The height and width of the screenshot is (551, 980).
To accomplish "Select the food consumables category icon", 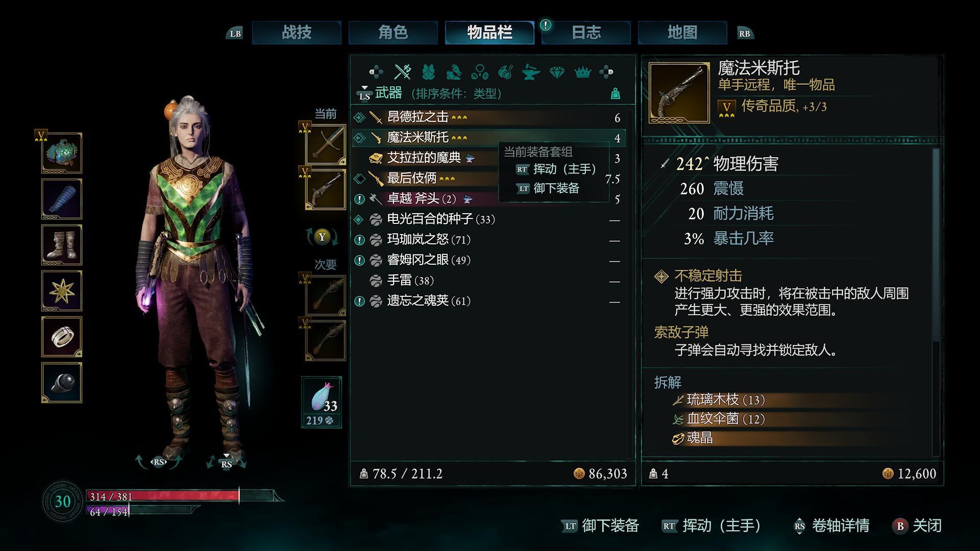I will coord(505,72).
